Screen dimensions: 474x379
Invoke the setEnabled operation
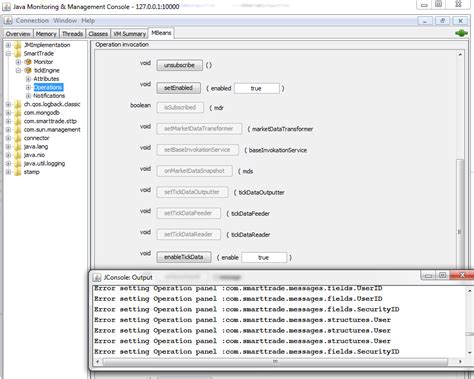(x=178, y=88)
